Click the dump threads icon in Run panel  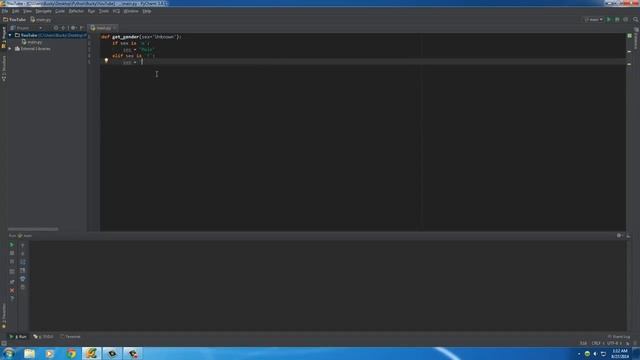click(12, 271)
